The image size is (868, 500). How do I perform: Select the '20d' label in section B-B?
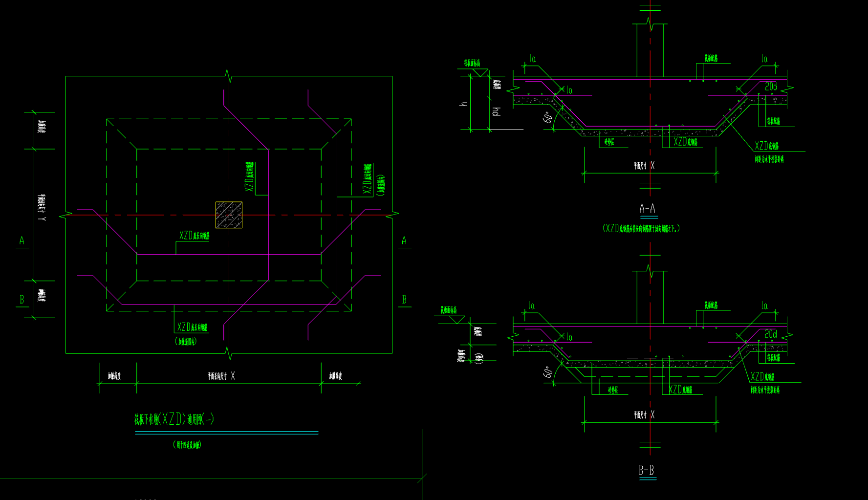[x=771, y=334]
